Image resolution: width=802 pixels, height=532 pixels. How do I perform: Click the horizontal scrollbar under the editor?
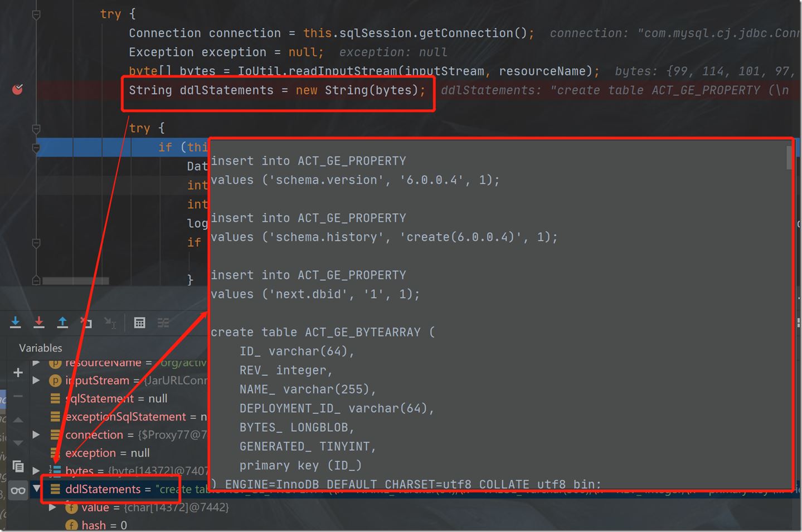coord(75,281)
